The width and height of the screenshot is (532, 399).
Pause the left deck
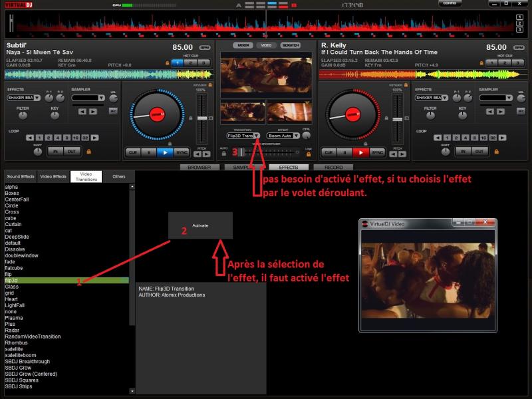(149, 152)
